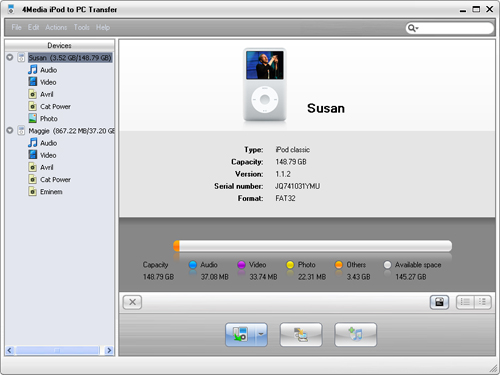The width and height of the screenshot is (500, 375).
Task: Click the 145.27 GB available space value
Action: click(411, 277)
